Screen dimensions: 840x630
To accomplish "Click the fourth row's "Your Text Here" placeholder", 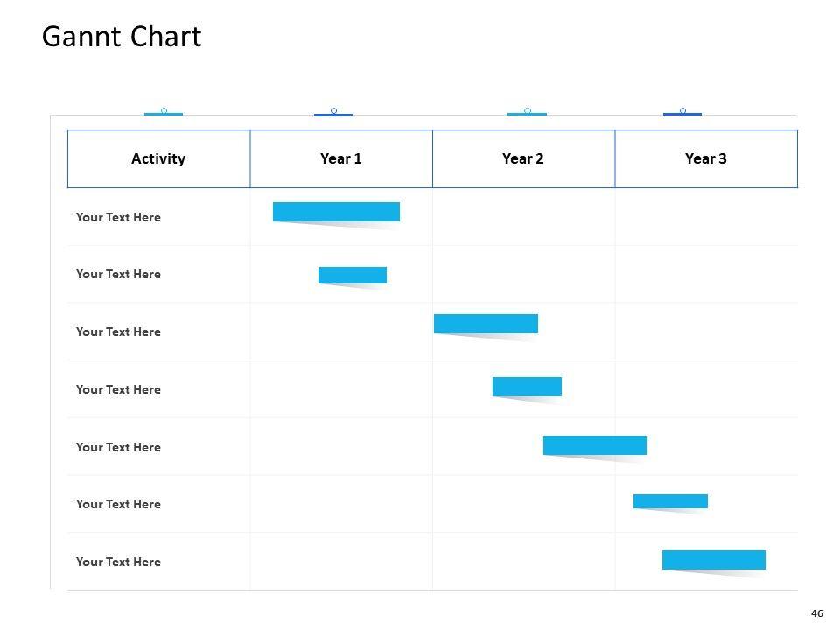I will [118, 389].
